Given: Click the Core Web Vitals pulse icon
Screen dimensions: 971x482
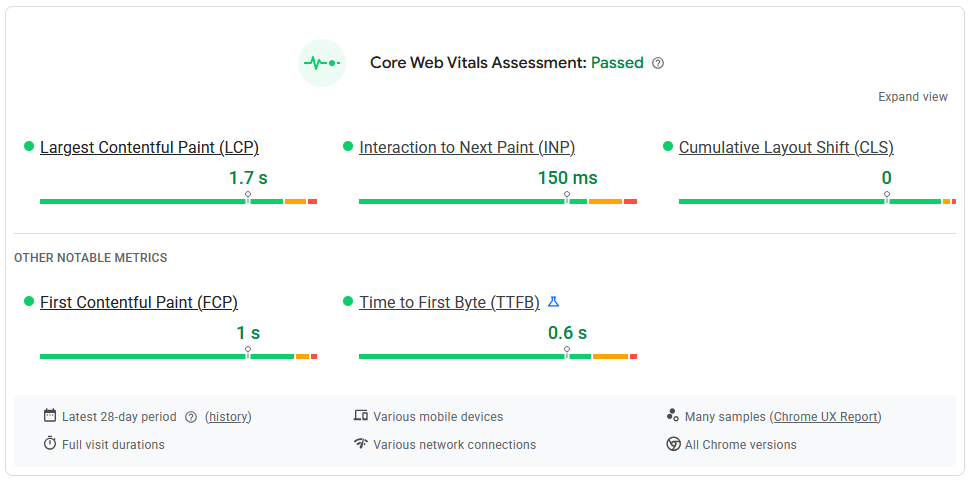Looking at the screenshot, I should click(x=322, y=63).
